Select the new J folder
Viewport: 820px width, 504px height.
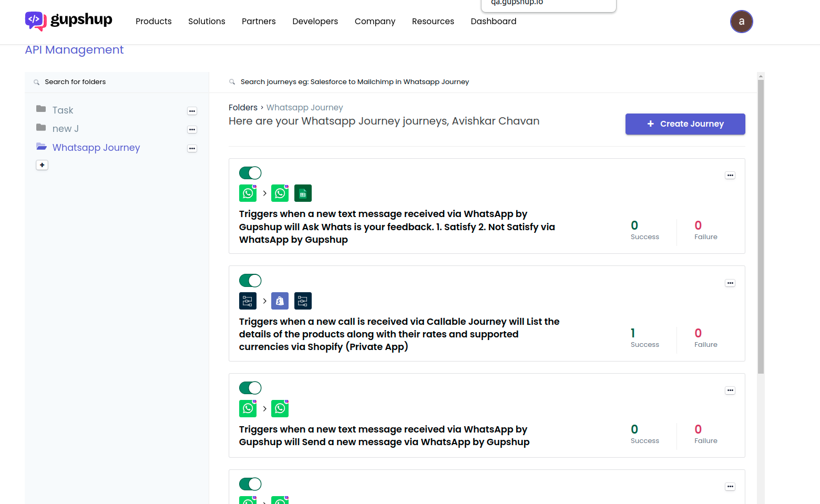(66, 129)
